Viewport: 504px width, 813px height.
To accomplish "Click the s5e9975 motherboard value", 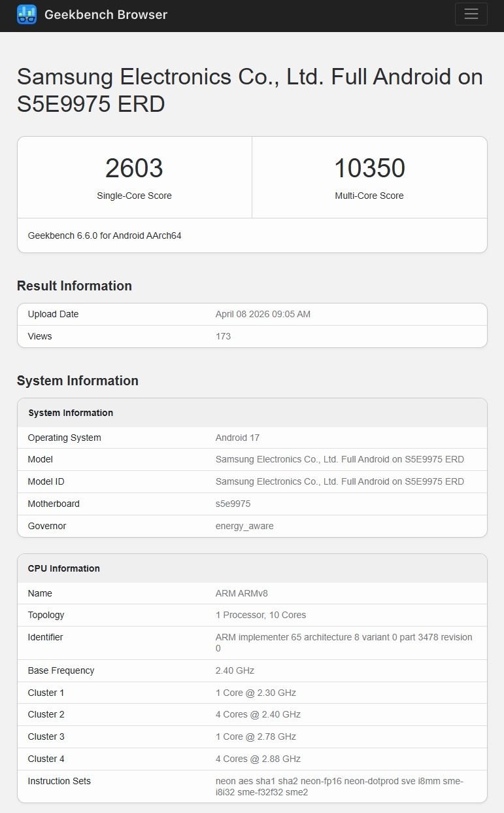I will pos(233,504).
